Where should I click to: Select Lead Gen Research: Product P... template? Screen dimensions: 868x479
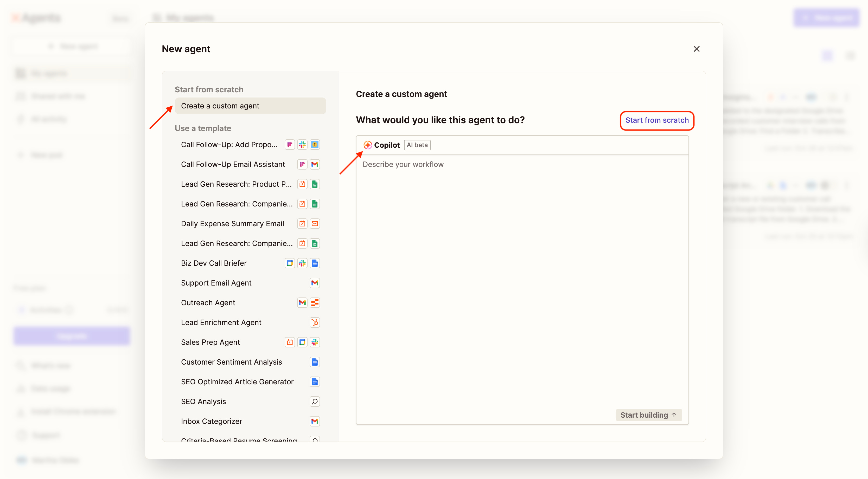point(250,184)
